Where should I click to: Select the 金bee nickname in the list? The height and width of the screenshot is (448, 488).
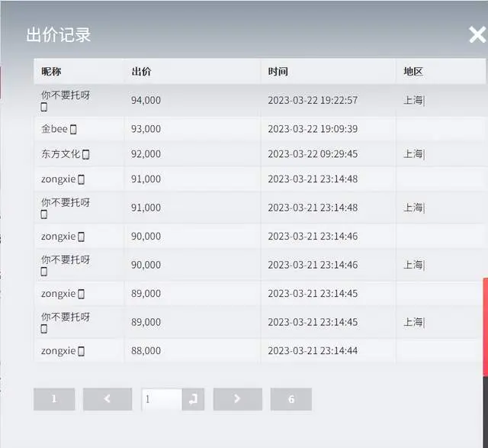(55, 129)
